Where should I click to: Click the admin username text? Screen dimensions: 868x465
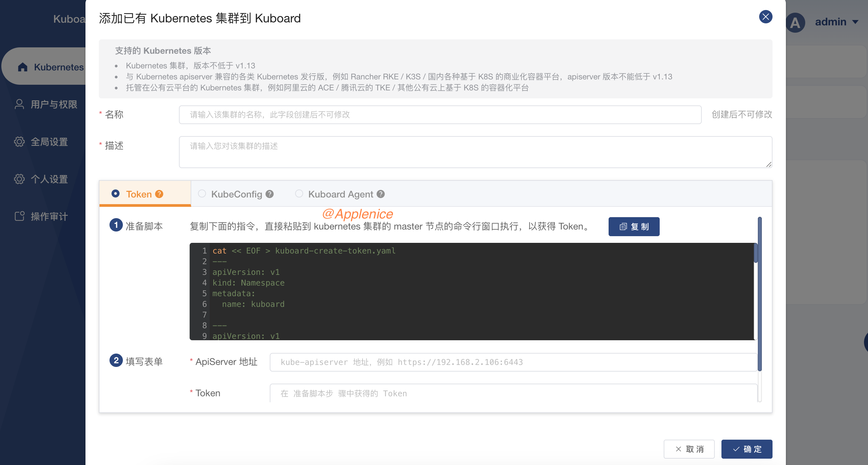pyautogui.click(x=830, y=22)
